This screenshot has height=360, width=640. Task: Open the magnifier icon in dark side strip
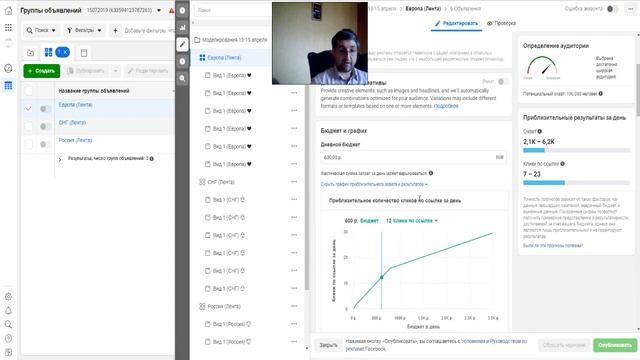click(x=182, y=78)
